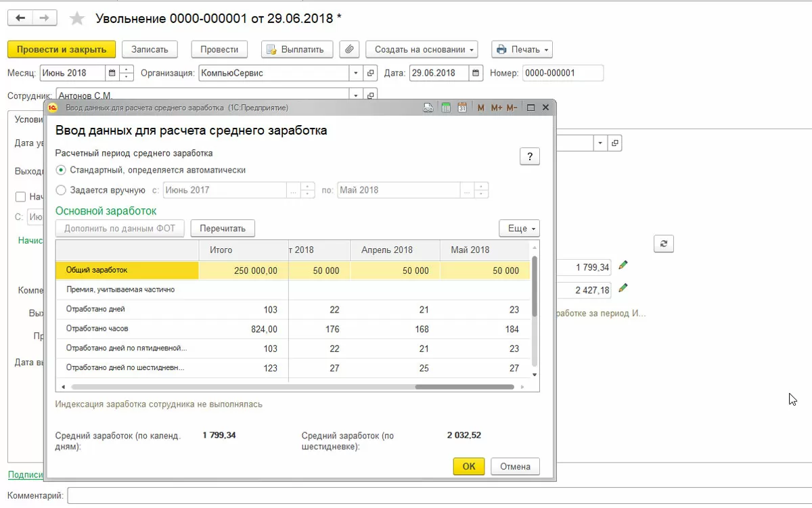Viewport: 812px width, 508px height.
Task: Toggle the checkbox behind the dialog's left edge
Action: pyautogui.click(x=20, y=197)
